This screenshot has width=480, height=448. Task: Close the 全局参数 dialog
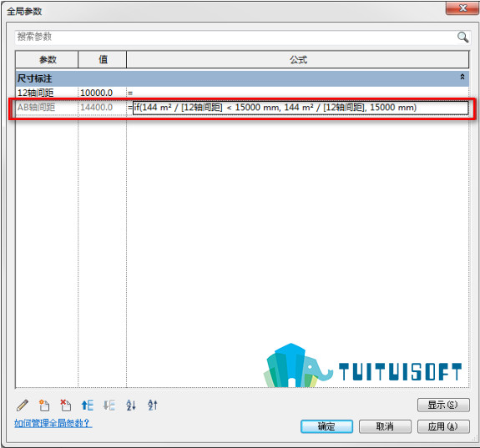point(462,8)
